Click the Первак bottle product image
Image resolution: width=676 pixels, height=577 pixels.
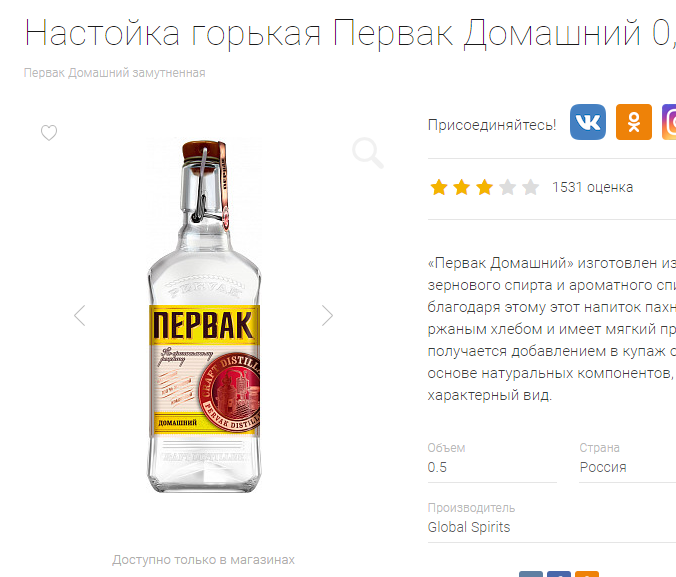(x=204, y=316)
